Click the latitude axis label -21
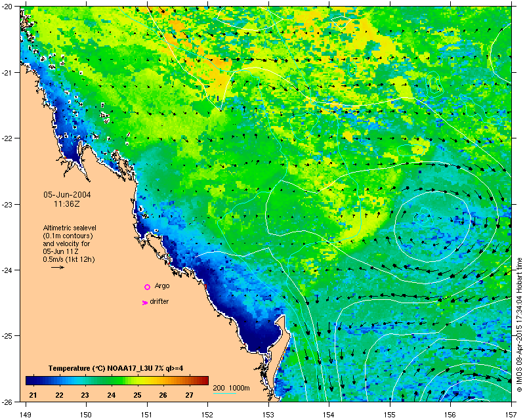525x420 pixels. [7, 73]
